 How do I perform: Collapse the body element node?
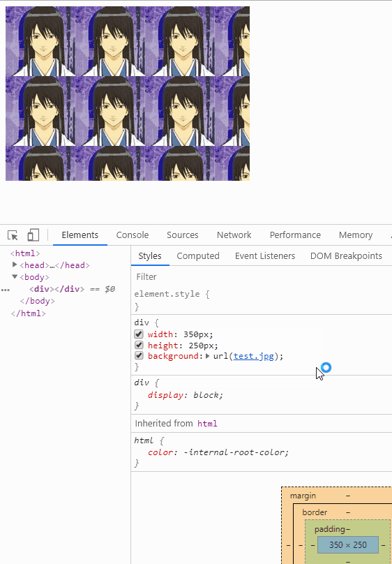pos(15,276)
